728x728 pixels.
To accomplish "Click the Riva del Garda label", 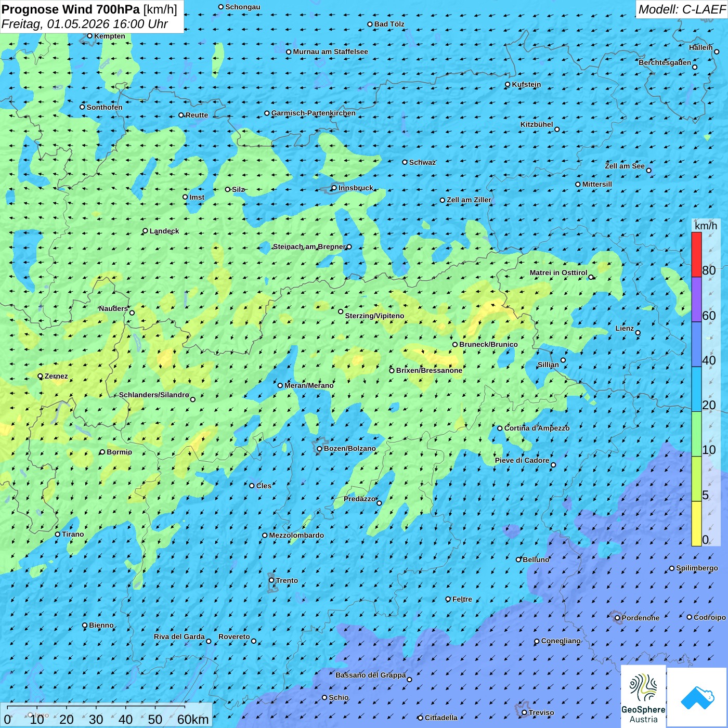I will pos(179,636).
